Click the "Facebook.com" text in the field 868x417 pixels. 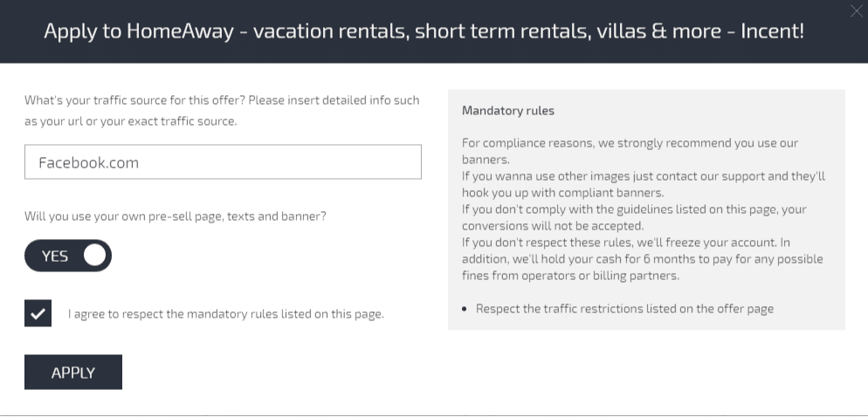pos(88,162)
